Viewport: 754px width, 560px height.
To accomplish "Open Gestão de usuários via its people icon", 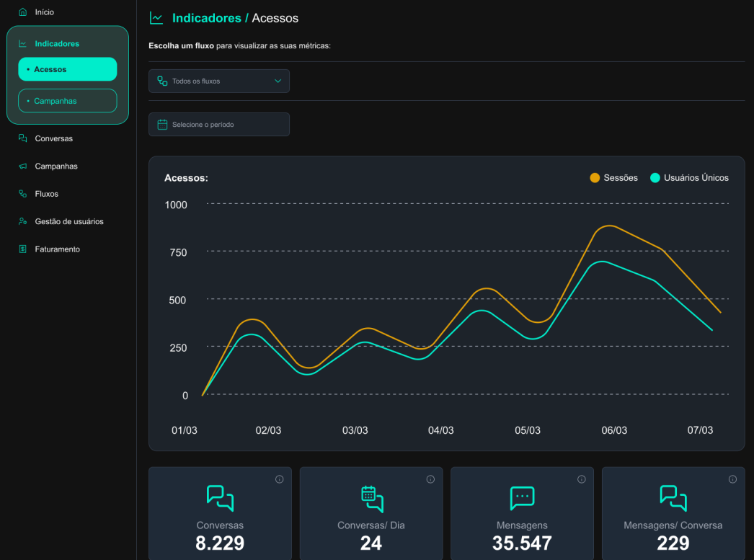I will [x=22, y=221].
